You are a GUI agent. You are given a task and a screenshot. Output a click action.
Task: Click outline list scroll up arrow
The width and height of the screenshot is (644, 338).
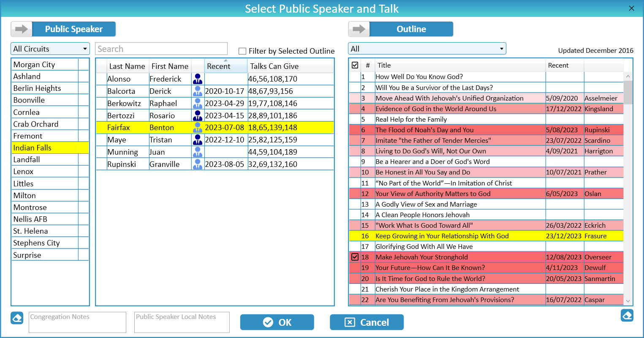click(628, 76)
